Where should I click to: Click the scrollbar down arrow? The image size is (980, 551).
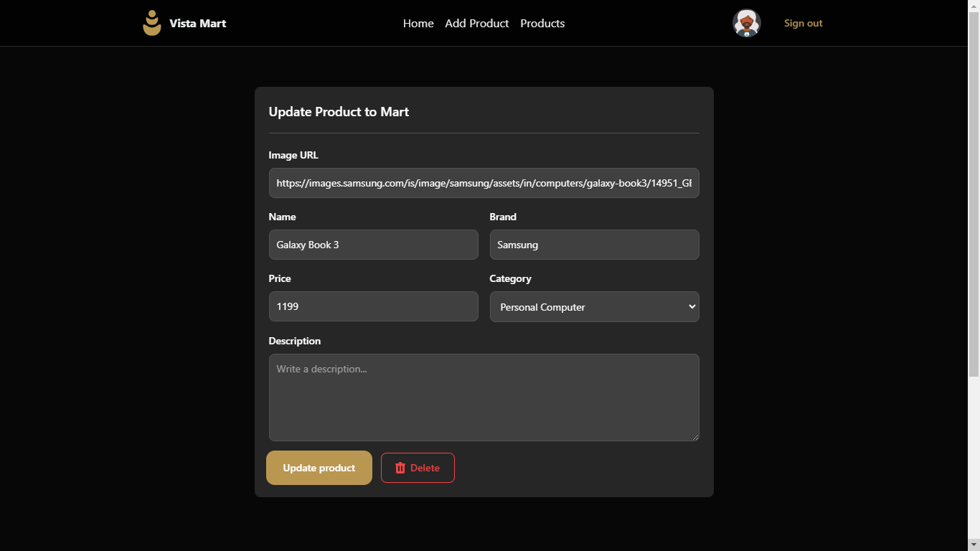click(974, 545)
